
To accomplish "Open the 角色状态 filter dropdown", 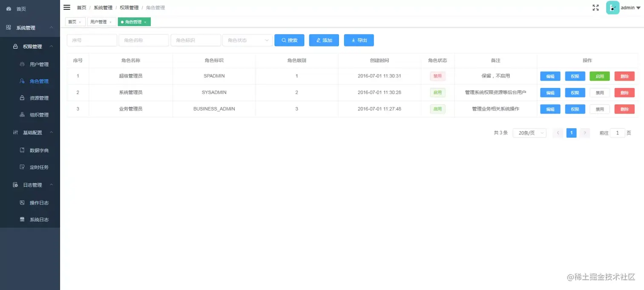I will coord(247,40).
